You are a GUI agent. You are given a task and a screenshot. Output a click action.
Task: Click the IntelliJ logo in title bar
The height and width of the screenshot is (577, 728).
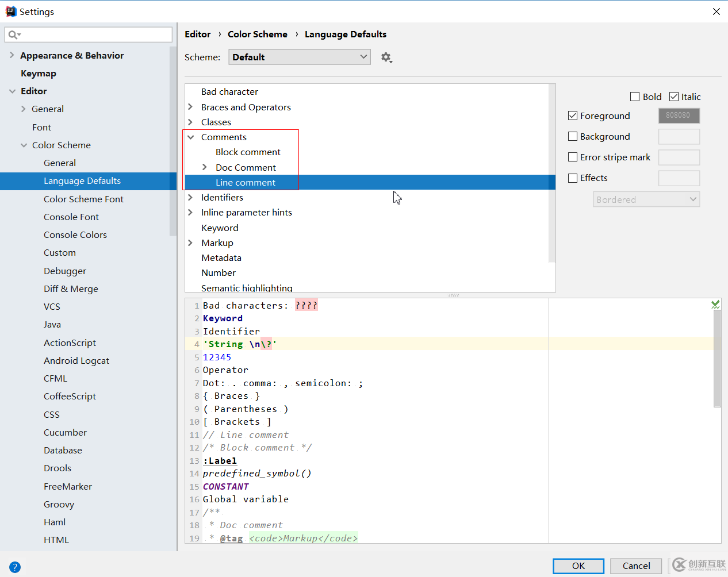(10, 11)
